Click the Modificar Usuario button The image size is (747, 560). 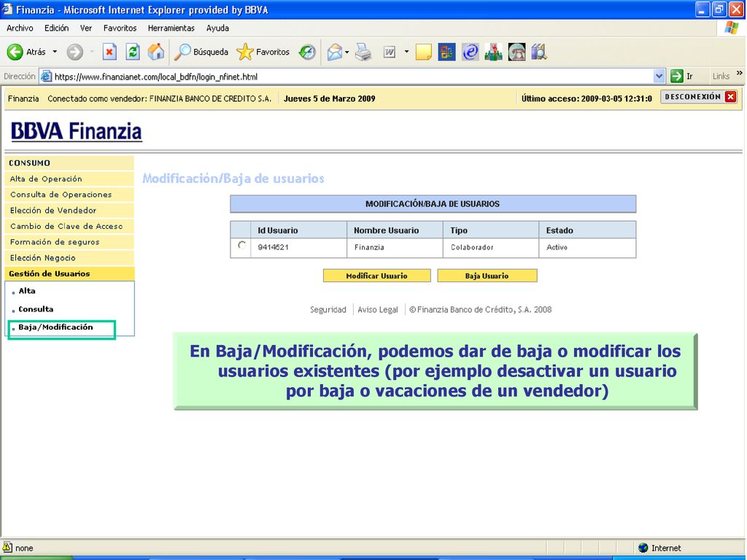pos(377,276)
